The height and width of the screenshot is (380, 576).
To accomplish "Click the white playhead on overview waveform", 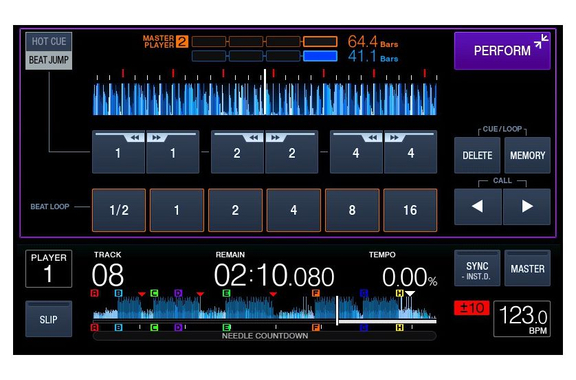I will (x=336, y=310).
